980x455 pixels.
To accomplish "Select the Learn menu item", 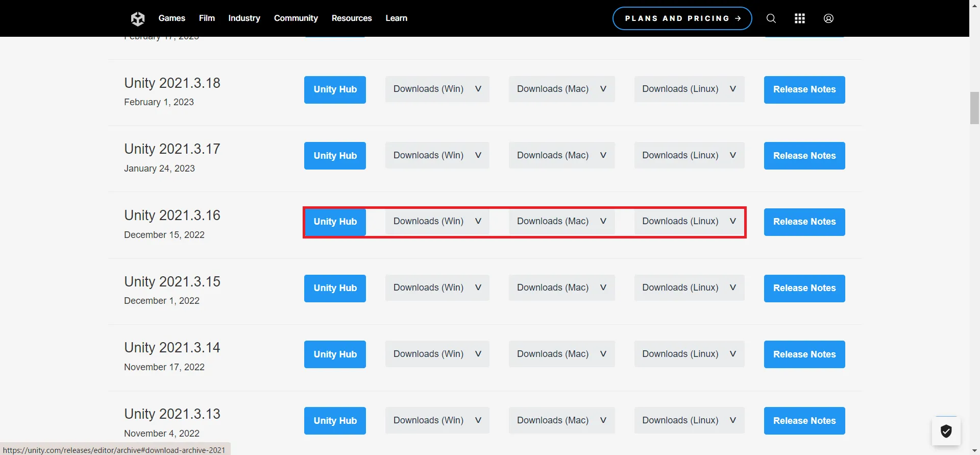I will [x=396, y=18].
